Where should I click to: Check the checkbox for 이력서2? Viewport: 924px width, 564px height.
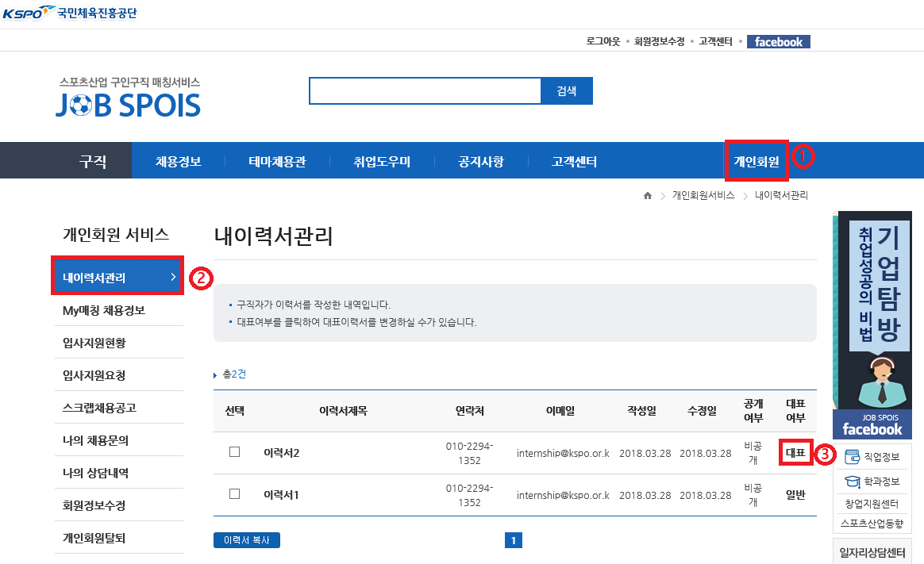[x=234, y=452]
